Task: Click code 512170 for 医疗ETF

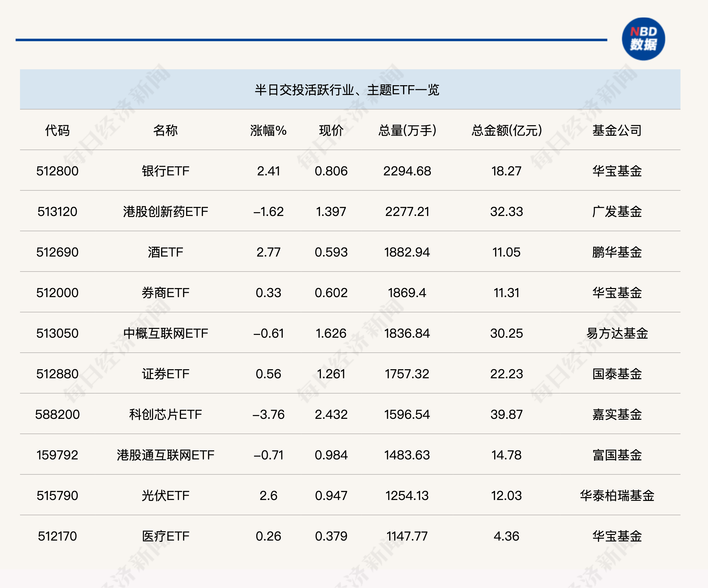Action: click(x=57, y=536)
